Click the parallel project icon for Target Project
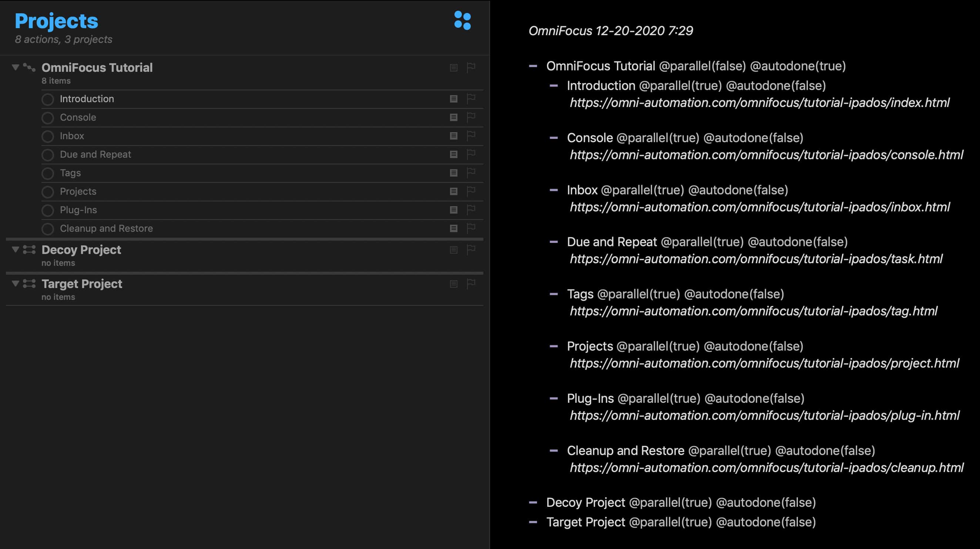 pos(29,284)
